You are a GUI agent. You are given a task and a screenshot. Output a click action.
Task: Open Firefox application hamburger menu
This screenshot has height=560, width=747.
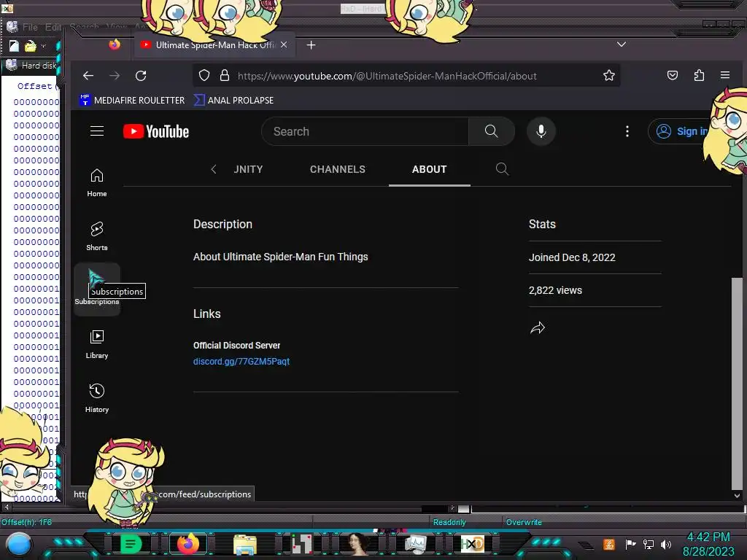(x=725, y=76)
